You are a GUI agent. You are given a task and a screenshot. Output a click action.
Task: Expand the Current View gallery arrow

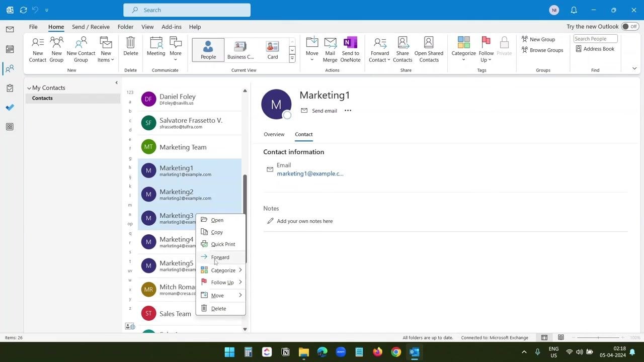(x=292, y=59)
